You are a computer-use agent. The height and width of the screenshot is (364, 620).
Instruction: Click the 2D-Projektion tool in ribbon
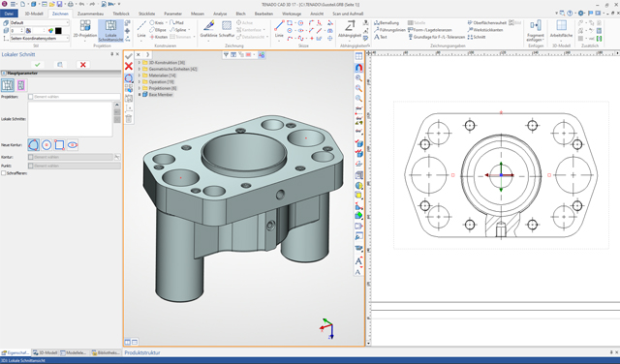coord(85,30)
